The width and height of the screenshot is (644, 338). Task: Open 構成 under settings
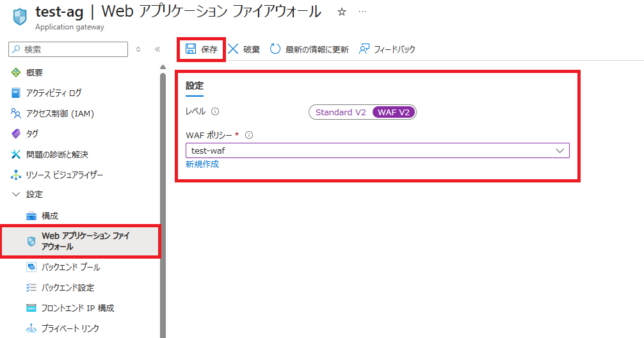[50, 216]
